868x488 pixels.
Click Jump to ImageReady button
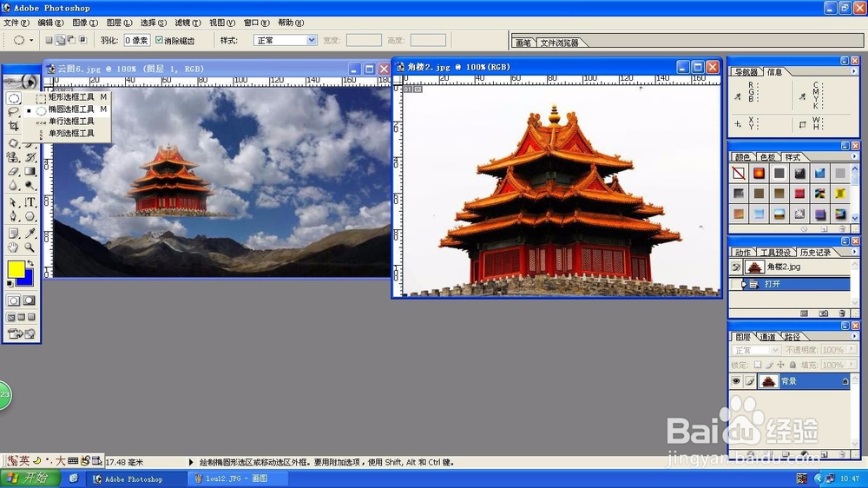point(21,333)
